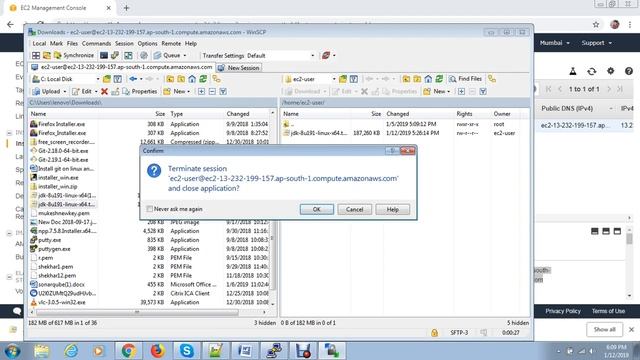Expand the local New dropdown

point(189,91)
